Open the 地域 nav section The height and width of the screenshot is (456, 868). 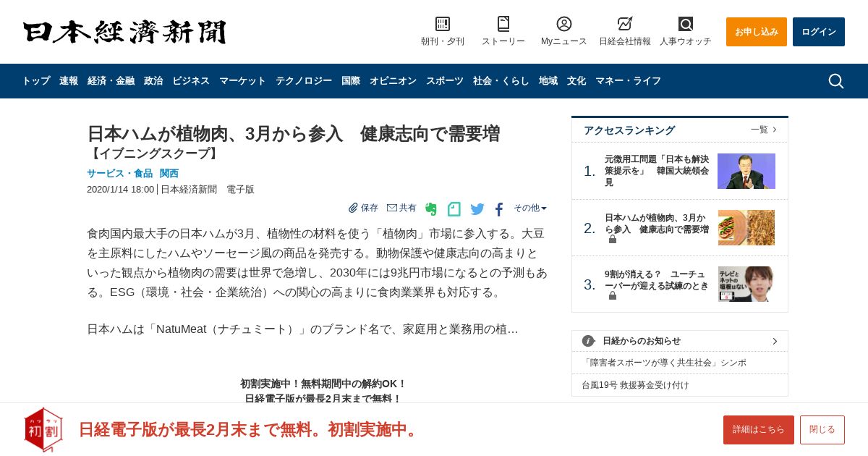click(x=548, y=81)
